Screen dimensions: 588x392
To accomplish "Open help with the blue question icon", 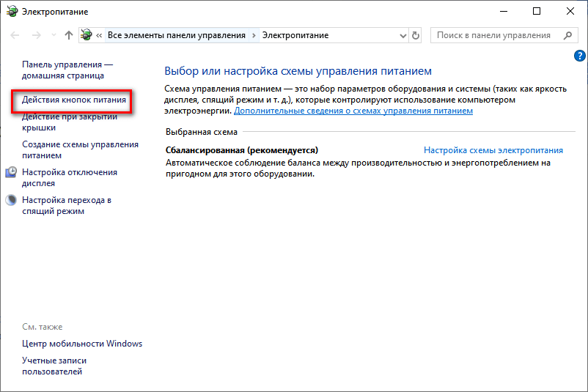I will pos(580,56).
